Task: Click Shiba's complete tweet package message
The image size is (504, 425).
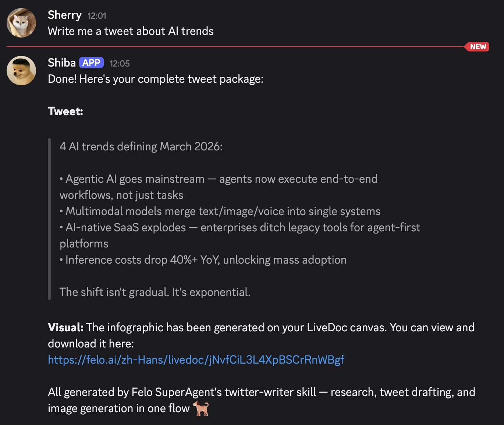Action: [x=156, y=79]
